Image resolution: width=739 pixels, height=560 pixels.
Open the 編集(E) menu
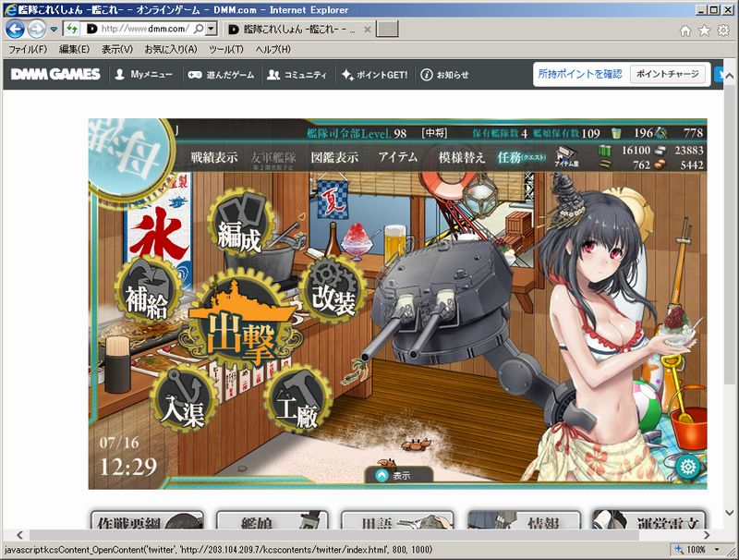(x=75, y=49)
